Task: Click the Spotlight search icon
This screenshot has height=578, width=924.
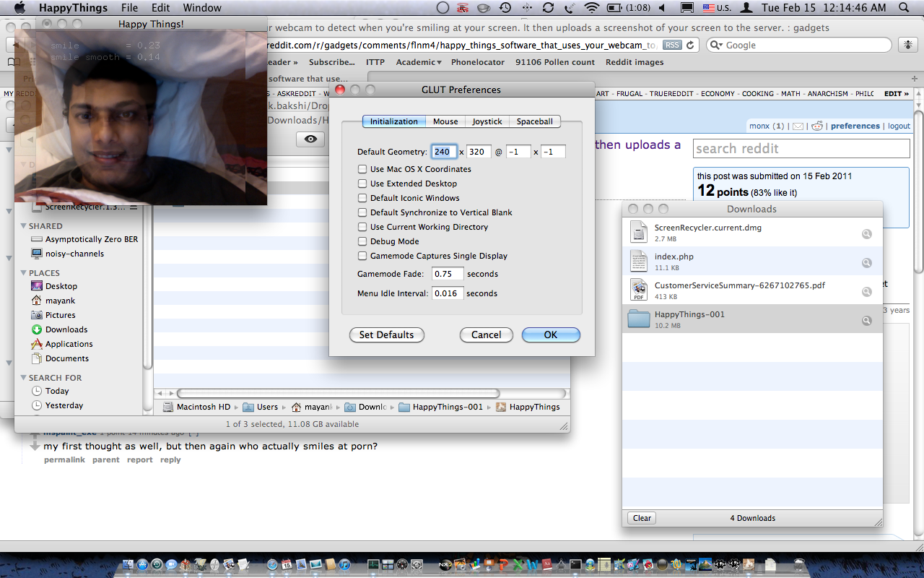Action: click(902, 8)
